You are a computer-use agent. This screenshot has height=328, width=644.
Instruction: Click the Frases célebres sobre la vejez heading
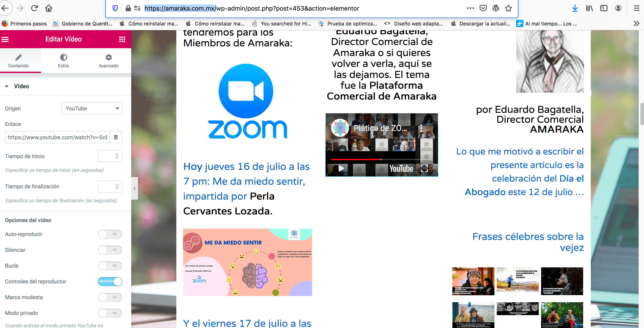pos(528,242)
